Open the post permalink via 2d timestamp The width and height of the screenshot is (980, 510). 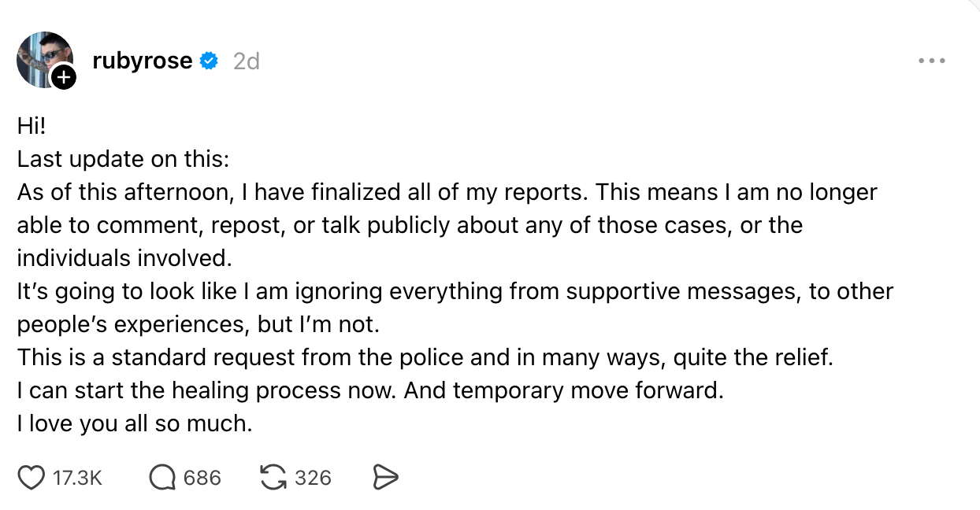click(x=246, y=61)
